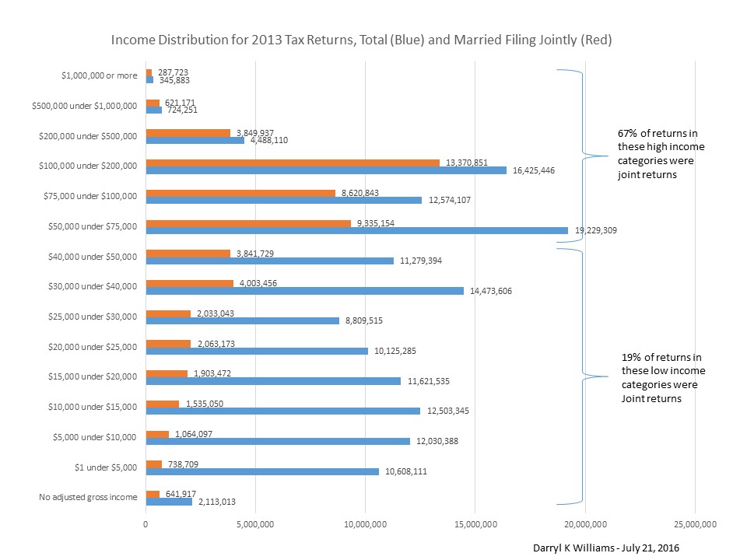The height and width of the screenshot is (560, 747).
Task: Select the "$25,000 under $30,000" category label
Action: [x=93, y=317]
